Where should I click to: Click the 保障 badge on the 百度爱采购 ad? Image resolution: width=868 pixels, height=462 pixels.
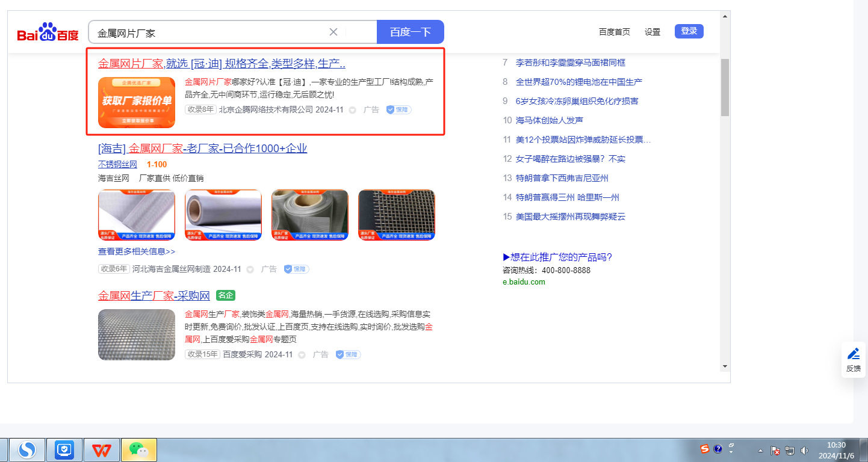click(348, 354)
